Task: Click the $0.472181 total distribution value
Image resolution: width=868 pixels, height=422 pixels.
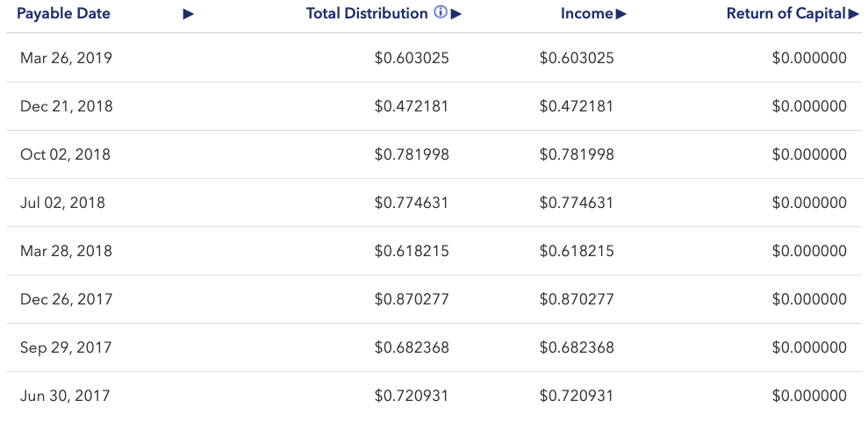Action: 412,106
